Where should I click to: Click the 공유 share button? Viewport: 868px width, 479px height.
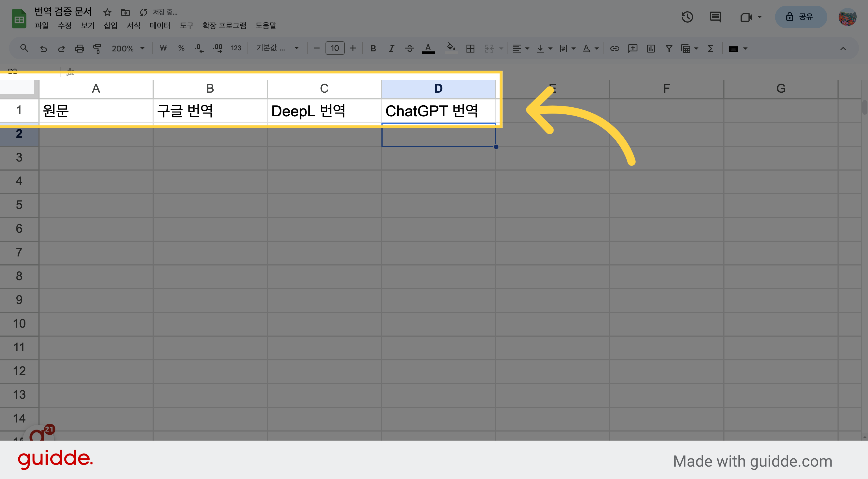point(800,17)
